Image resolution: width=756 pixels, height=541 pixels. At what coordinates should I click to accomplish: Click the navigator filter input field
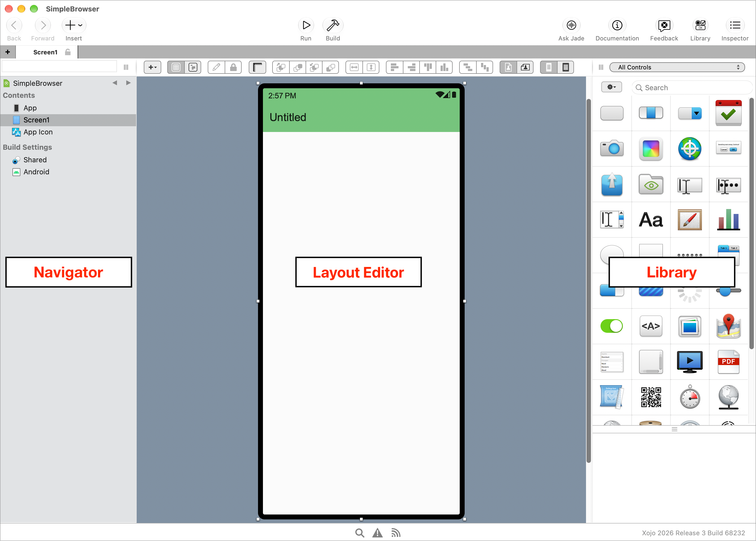[59, 67]
